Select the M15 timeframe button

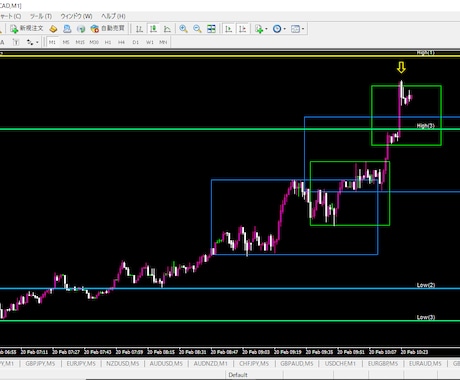[x=80, y=42]
